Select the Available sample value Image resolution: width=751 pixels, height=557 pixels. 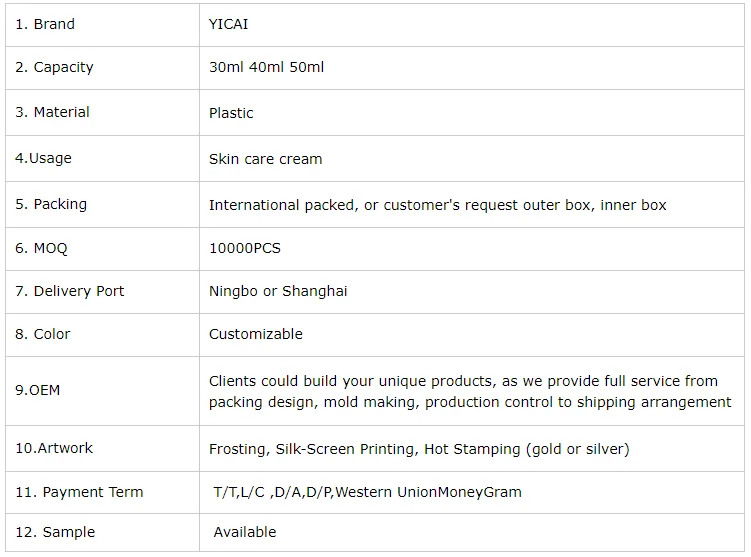click(245, 532)
